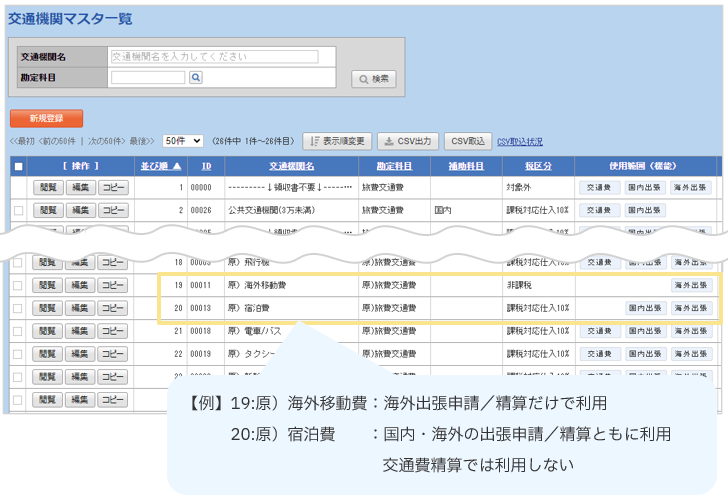This screenshot has height=498, width=728.
Task: Click 閲覧 button in the 00000 row
Action: point(47,187)
